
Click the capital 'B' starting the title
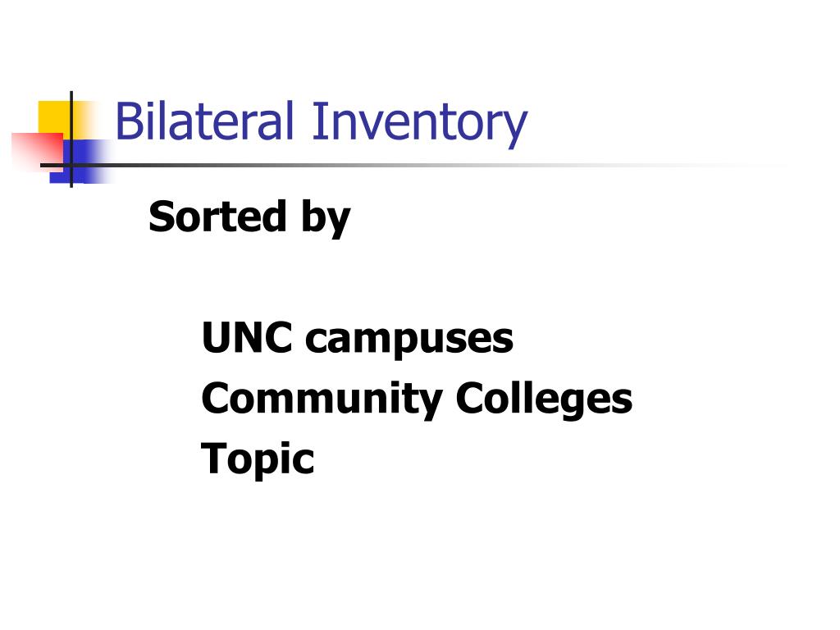pyautogui.click(x=127, y=121)
